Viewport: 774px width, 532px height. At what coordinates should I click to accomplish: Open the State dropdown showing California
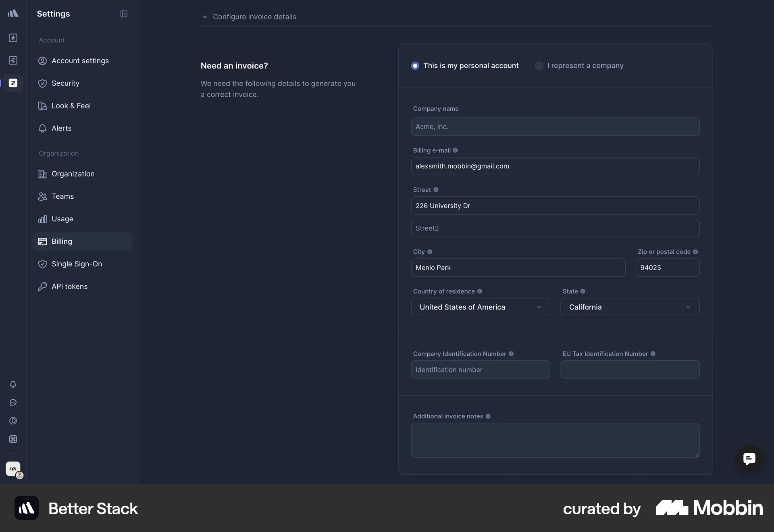[630, 307]
